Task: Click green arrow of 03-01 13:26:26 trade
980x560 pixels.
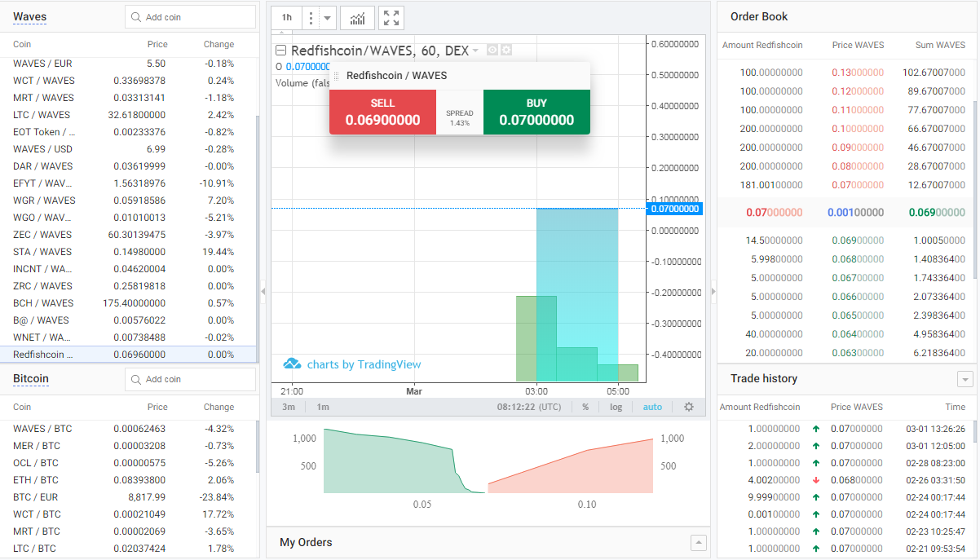Action: pyautogui.click(x=816, y=429)
